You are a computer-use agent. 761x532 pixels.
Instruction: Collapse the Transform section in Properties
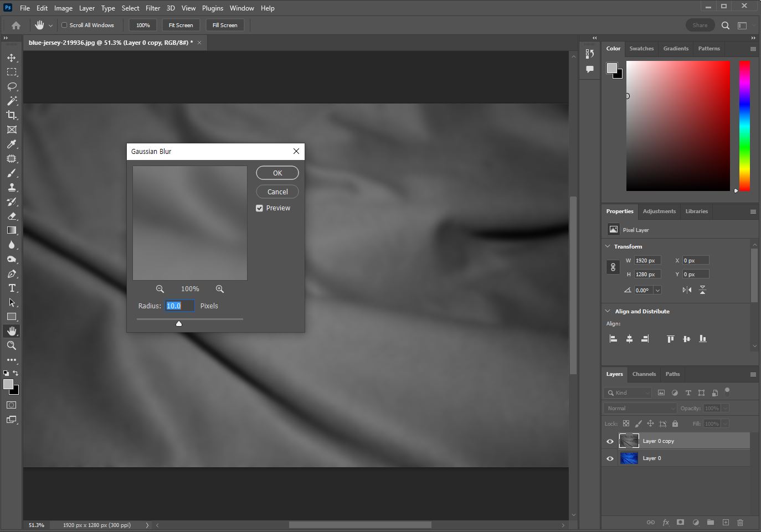(608, 246)
